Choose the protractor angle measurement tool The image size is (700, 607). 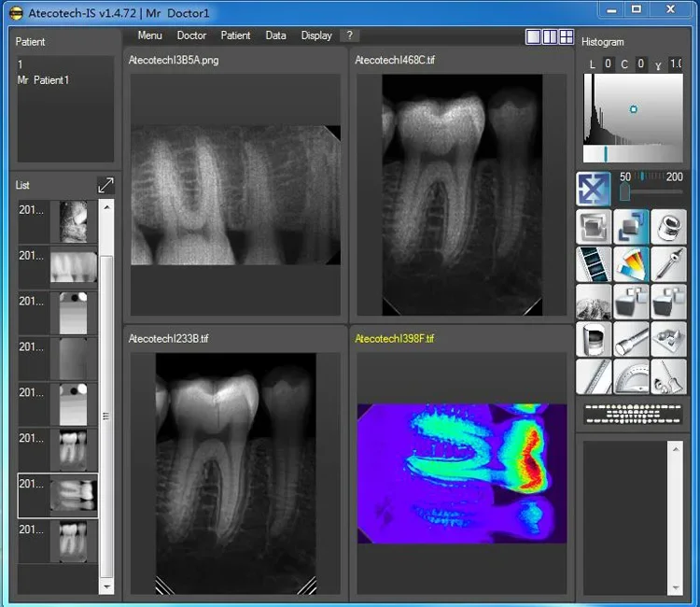coord(632,376)
